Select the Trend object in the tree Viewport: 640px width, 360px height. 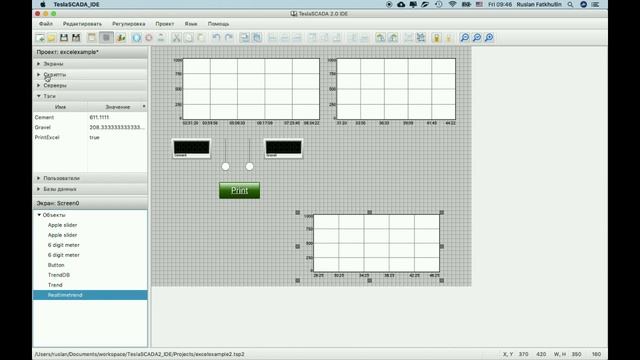pyautogui.click(x=55, y=285)
